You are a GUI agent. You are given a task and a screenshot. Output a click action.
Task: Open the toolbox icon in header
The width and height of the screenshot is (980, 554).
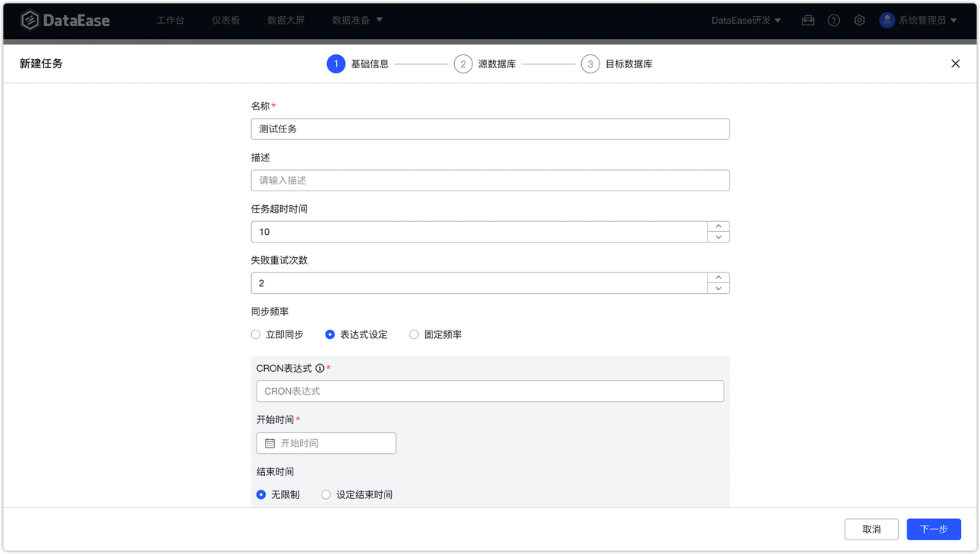pyautogui.click(x=808, y=21)
